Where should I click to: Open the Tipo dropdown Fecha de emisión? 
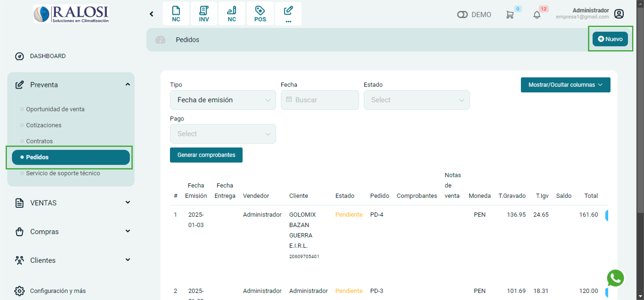[x=223, y=100]
